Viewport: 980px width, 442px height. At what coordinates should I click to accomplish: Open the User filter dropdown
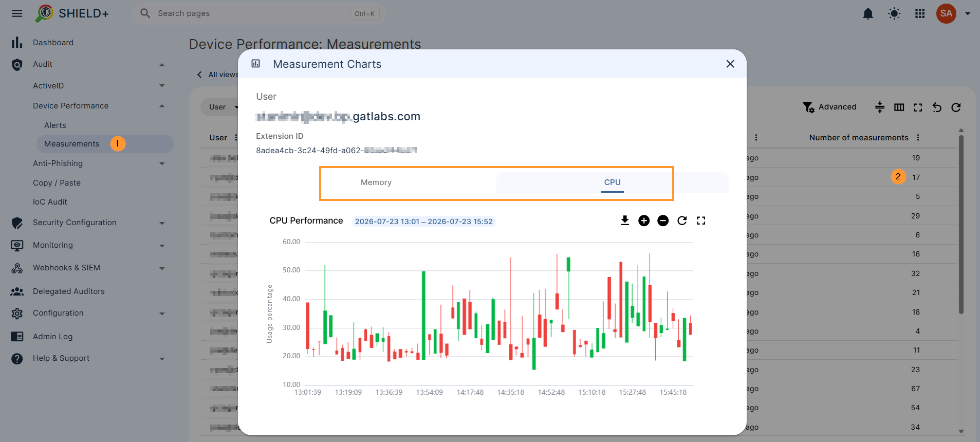[x=224, y=107]
